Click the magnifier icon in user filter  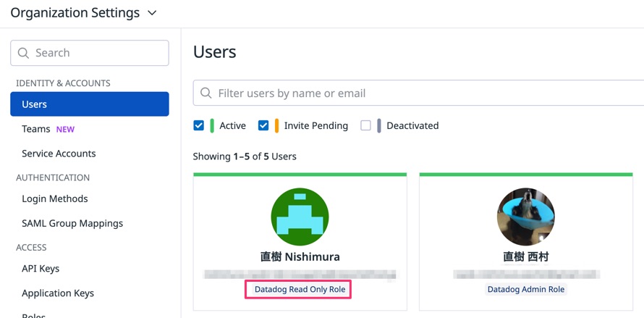pos(206,93)
